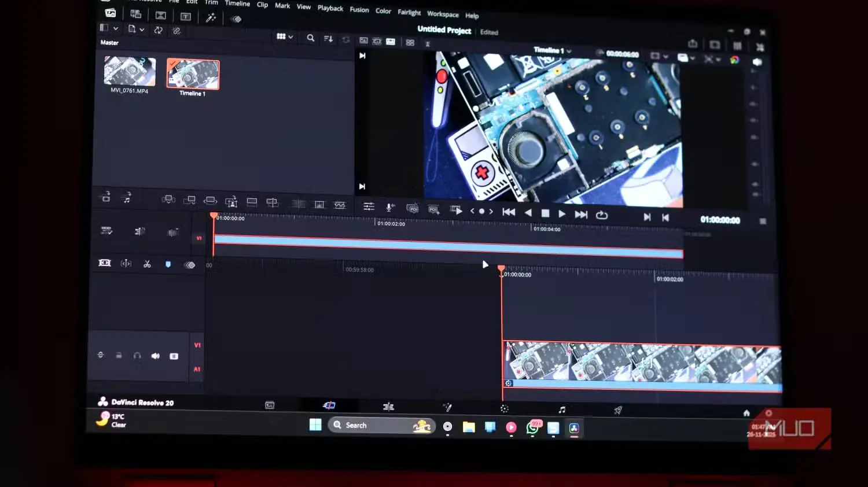868x487 pixels.
Task: Open the viewer overlay options dropdown
Action: (712, 59)
